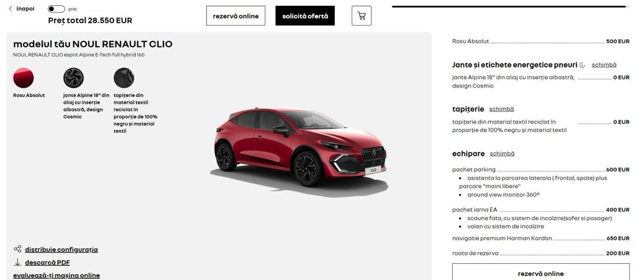The height and width of the screenshot is (280, 644).
Task: Click the share icon for distribuie configurația
Action: [x=17, y=249]
